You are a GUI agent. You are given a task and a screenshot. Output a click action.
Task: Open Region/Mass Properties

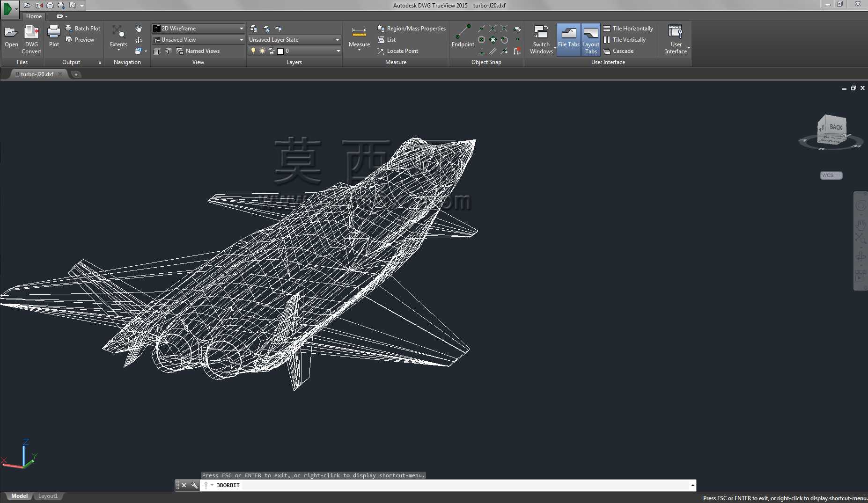coord(412,29)
